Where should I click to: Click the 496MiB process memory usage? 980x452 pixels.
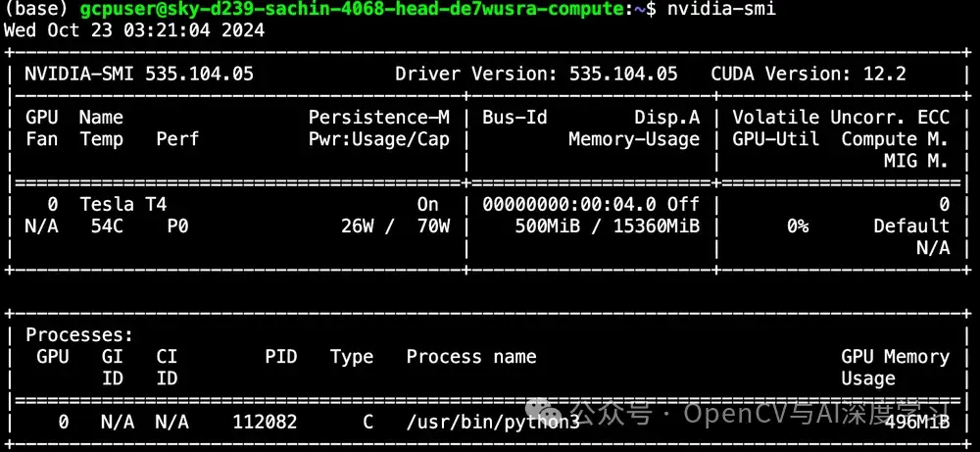[x=917, y=422]
